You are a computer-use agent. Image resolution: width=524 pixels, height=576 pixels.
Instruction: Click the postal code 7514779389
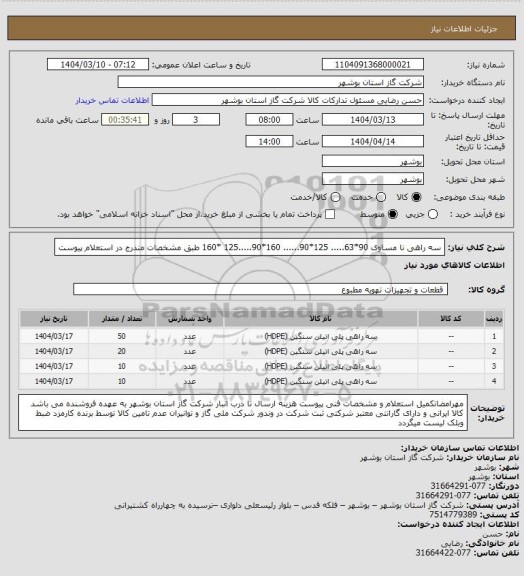453,515
